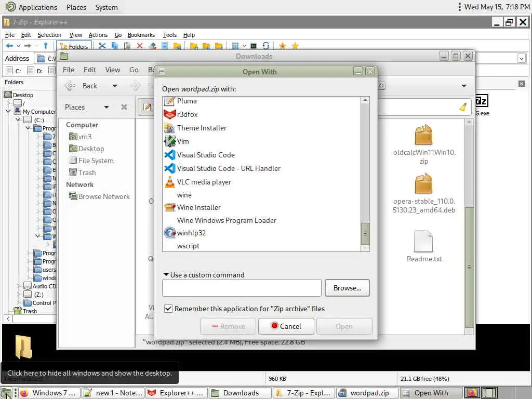Select the oldcalcWin11Win10.zip archive file
Viewport: 532px width, 399px height.
[x=424, y=144]
